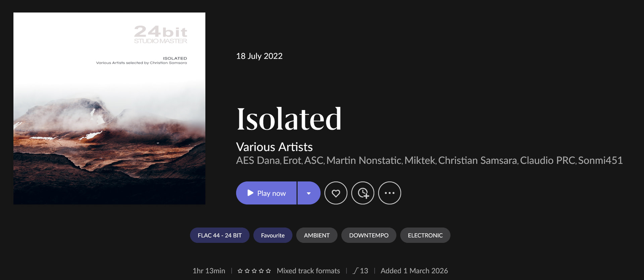The width and height of the screenshot is (644, 280).
Task: Open artist Sonmi451
Action: click(600, 161)
